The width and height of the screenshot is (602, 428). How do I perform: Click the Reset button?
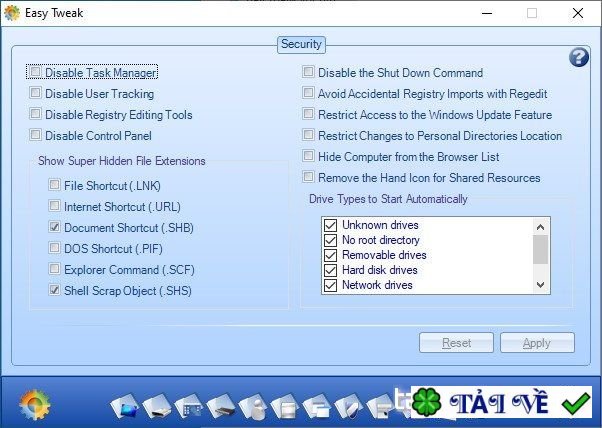(x=456, y=342)
